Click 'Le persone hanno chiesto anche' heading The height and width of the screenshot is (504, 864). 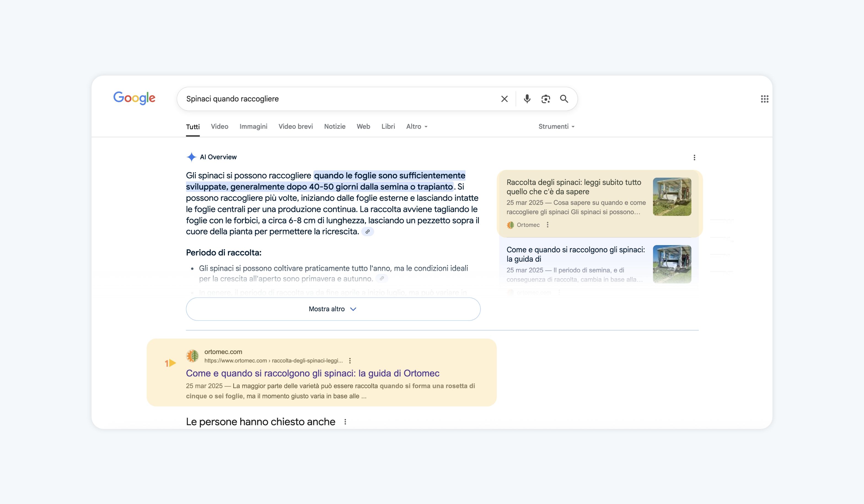(261, 422)
